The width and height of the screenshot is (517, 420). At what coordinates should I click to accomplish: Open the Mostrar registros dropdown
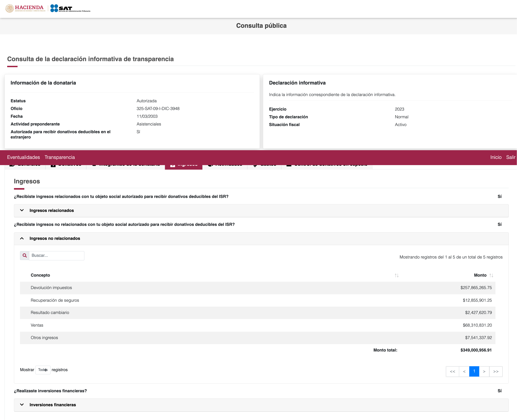[43, 370]
